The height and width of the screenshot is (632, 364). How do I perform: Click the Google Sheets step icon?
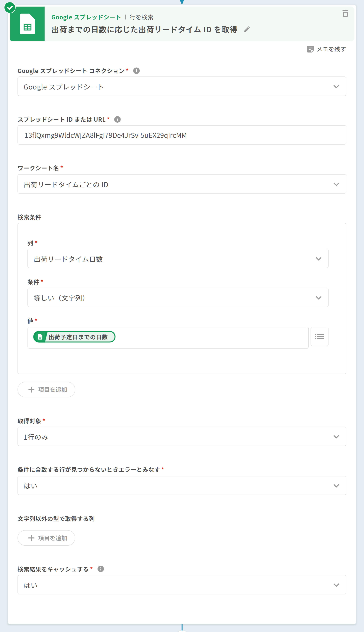click(x=27, y=24)
